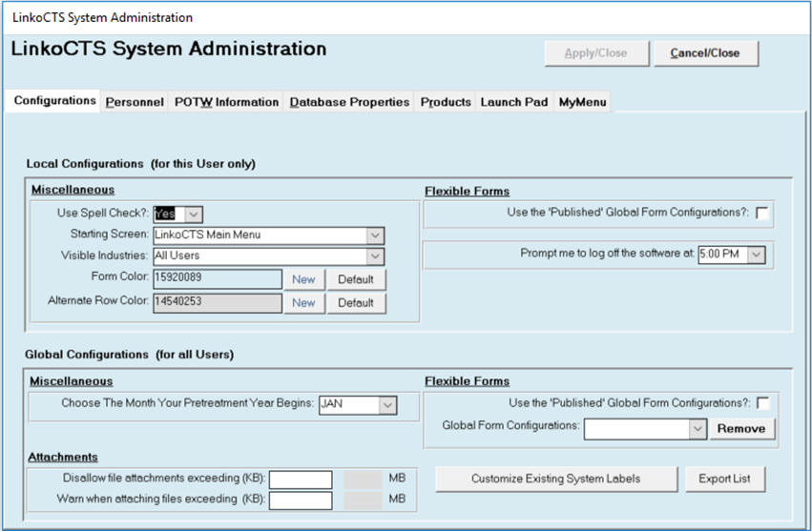This screenshot has width=812, height=531.
Task: Expand the Visible Industries dropdown
Action: pyautogui.click(x=375, y=256)
